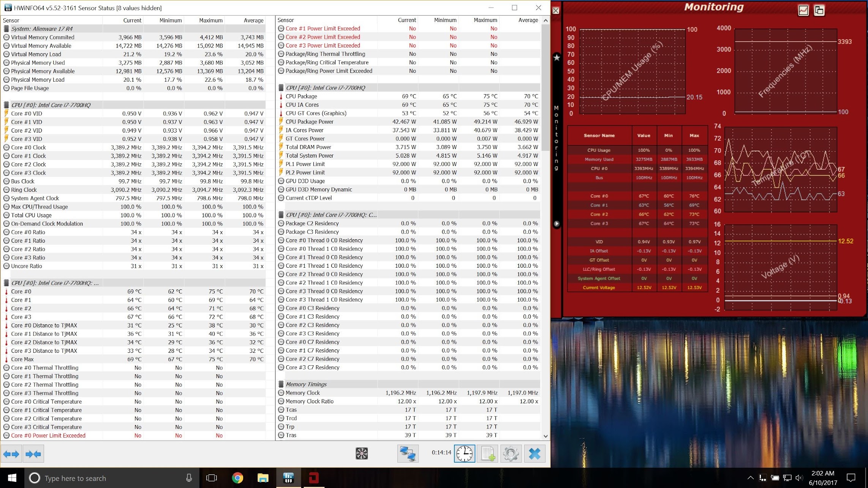Click the Sensor Name header in Monitoring table

pyautogui.click(x=599, y=136)
